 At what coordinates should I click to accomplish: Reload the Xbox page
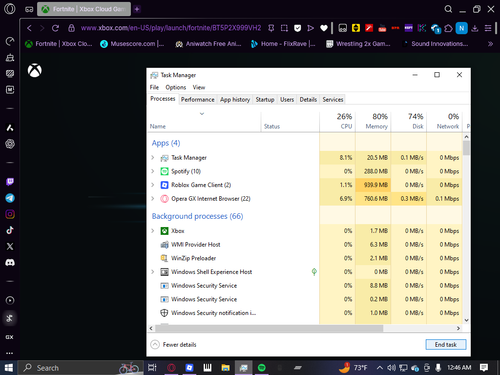[x=55, y=28]
